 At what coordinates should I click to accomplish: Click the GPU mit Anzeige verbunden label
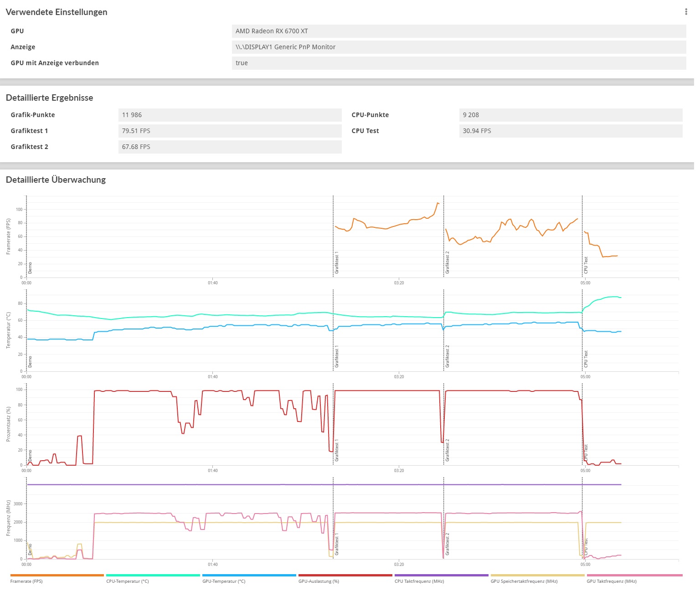pyautogui.click(x=55, y=63)
